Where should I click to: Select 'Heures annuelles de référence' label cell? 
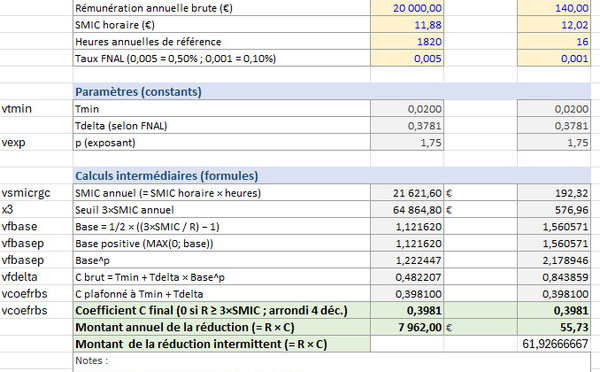click(x=222, y=41)
